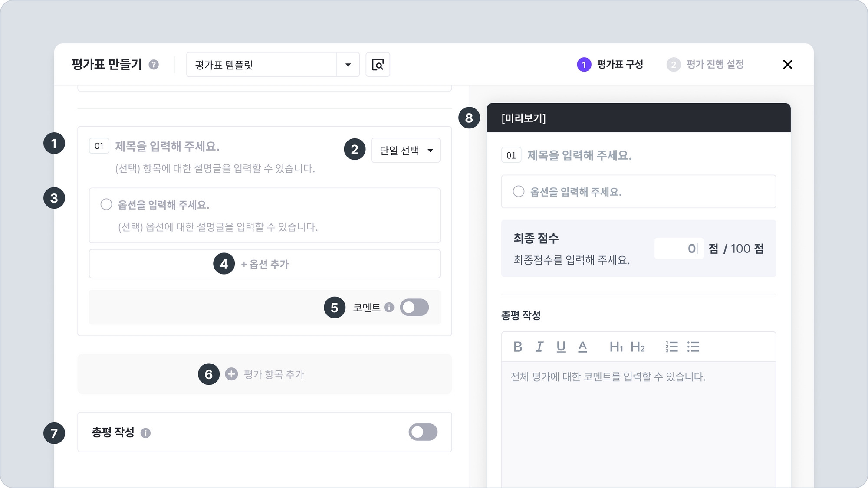Screen dimensions: 868x488
Task: Select the option radio button in editor
Action: click(106, 204)
